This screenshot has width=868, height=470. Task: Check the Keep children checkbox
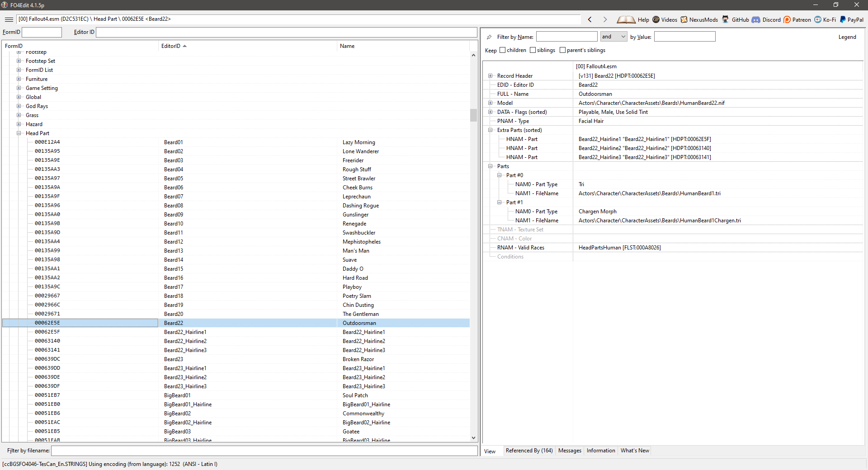click(x=502, y=50)
